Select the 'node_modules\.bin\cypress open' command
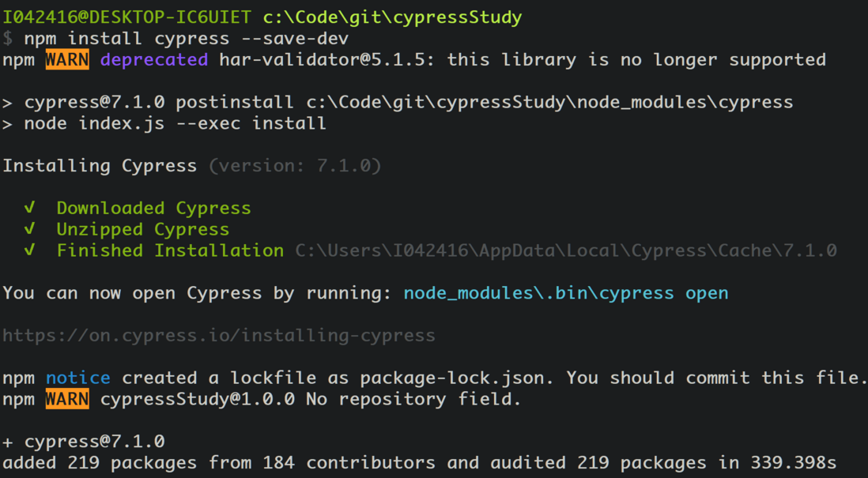Screen dimensions: 868x478 566,293
